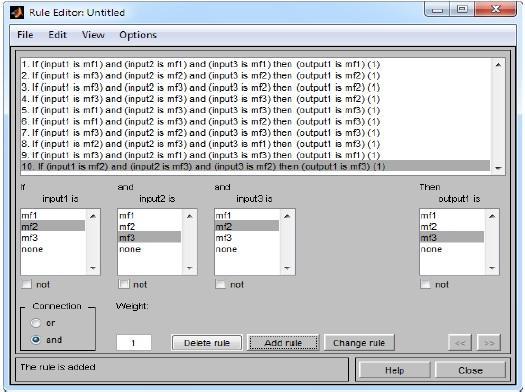Viewport: 525px width, 392px height.
Task: Open the View menu
Action: coord(93,35)
